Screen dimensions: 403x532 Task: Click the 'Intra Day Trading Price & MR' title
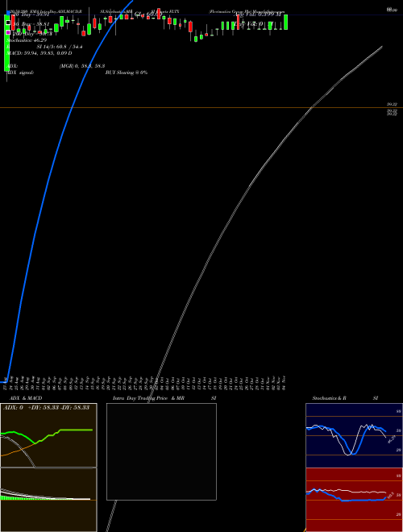pos(148,398)
